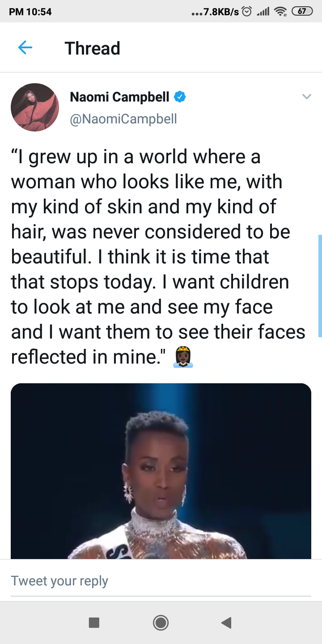Tap the blue back arrow
Viewport: 322px width, 644px height.
(x=25, y=47)
